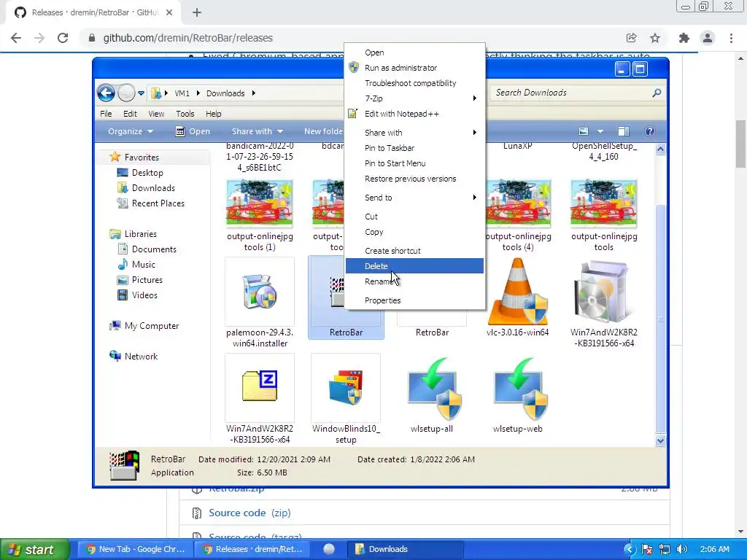
Task: Select the WindowBlinds10_setup file icon
Action: pos(346,388)
